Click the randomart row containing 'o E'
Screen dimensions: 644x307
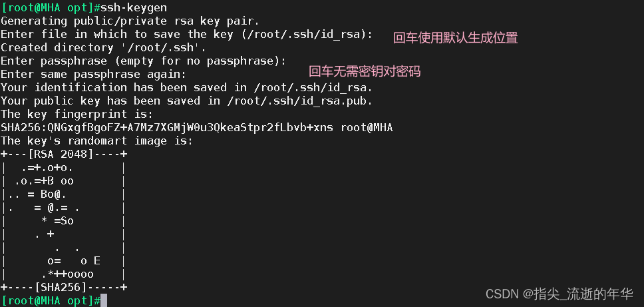[64, 261]
